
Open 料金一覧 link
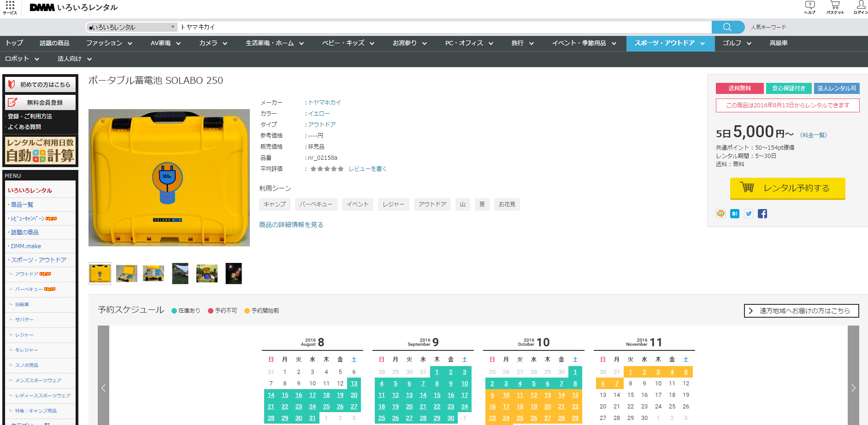[814, 135]
